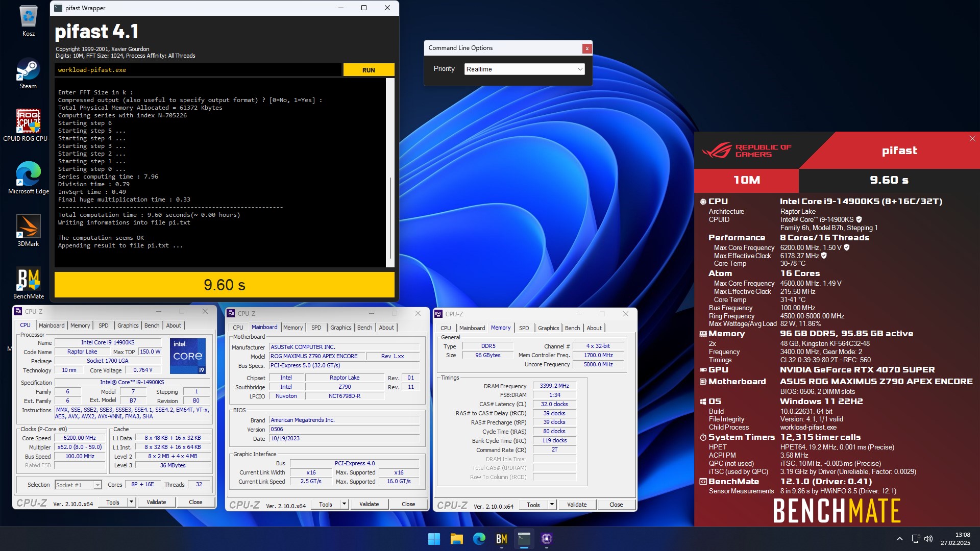The height and width of the screenshot is (551, 980).
Task: Click Validate in the CPU-Z Mainboard window
Action: [369, 505]
